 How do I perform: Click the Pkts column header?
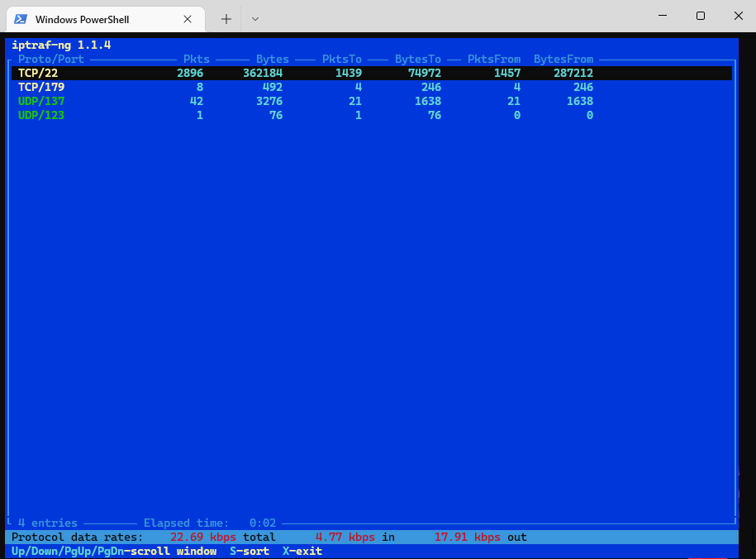[197, 59]
